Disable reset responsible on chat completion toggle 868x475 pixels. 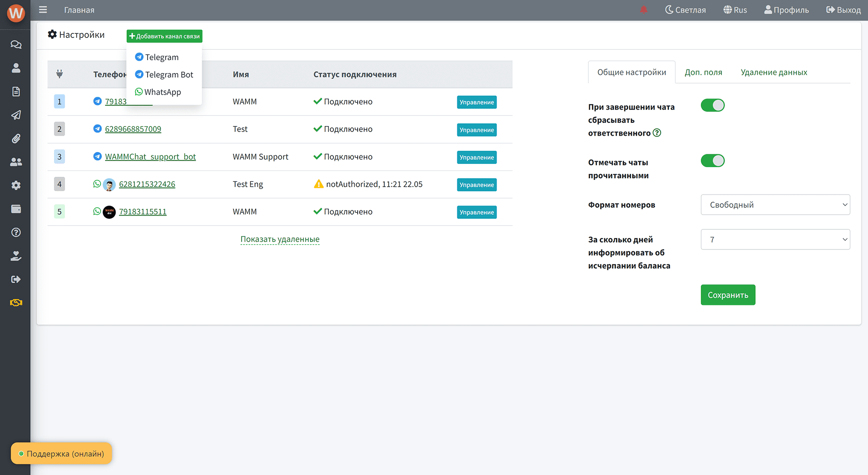713,106
